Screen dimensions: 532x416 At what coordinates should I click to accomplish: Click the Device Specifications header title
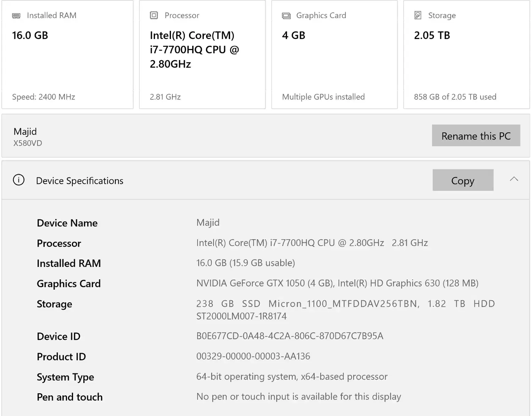pyautogui.click(x=79, y=181)
